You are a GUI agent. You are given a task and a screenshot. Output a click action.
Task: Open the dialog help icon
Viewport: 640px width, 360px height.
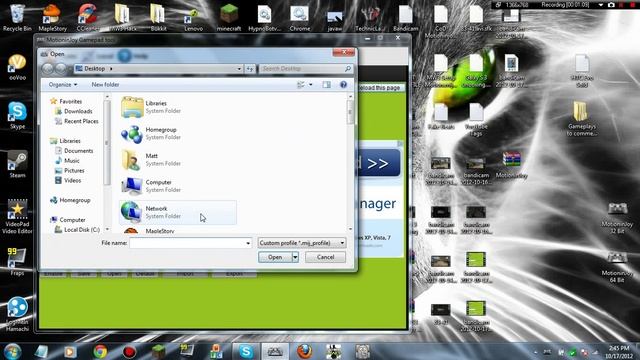[x=343, y=84]
